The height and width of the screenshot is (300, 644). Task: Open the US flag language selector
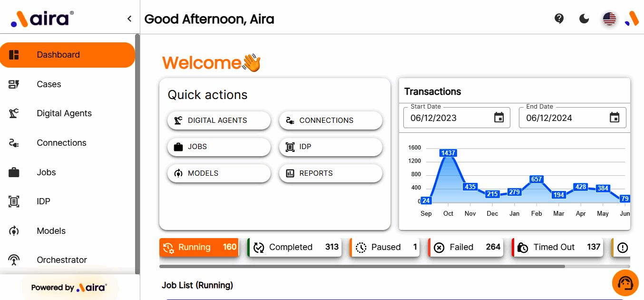pos(609,19)
